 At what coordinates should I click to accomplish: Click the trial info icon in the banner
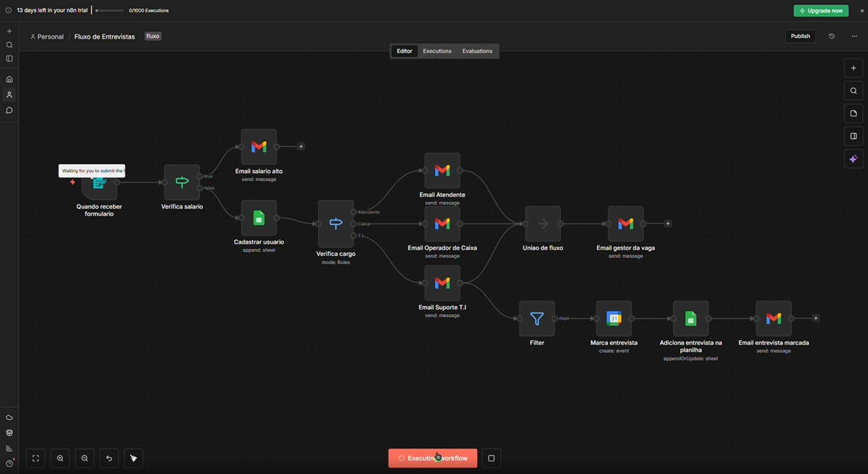(8, 10)
